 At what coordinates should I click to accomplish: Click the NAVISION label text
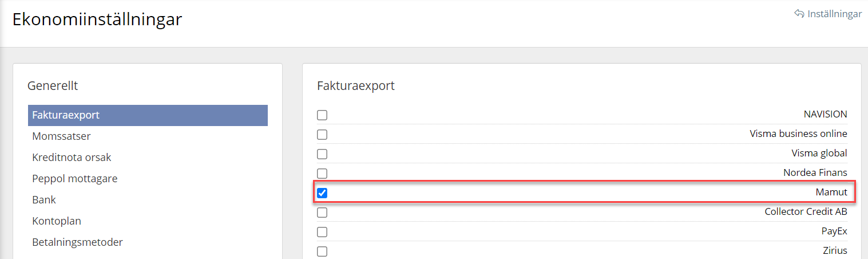tap(825, 115)
